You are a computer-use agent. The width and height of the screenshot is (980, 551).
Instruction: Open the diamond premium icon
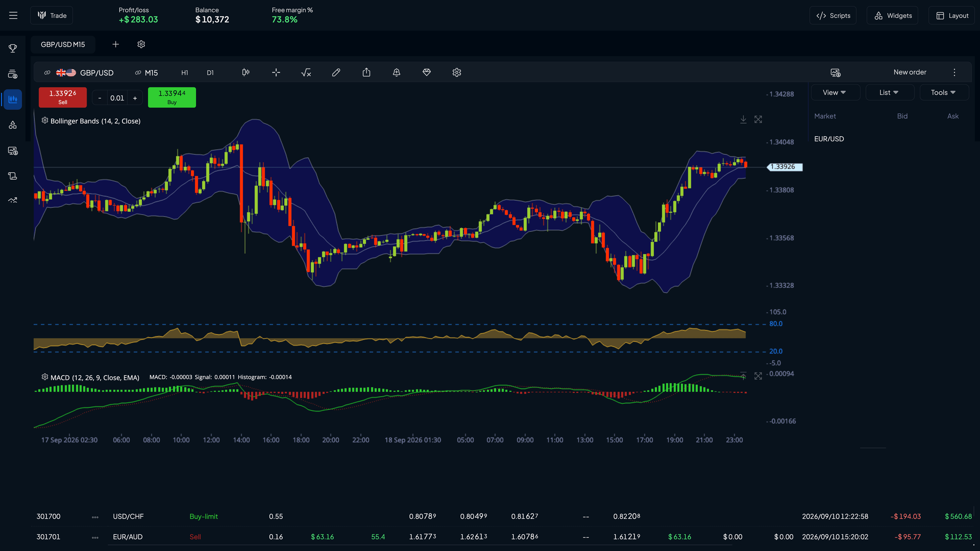[x=427, y=72]
